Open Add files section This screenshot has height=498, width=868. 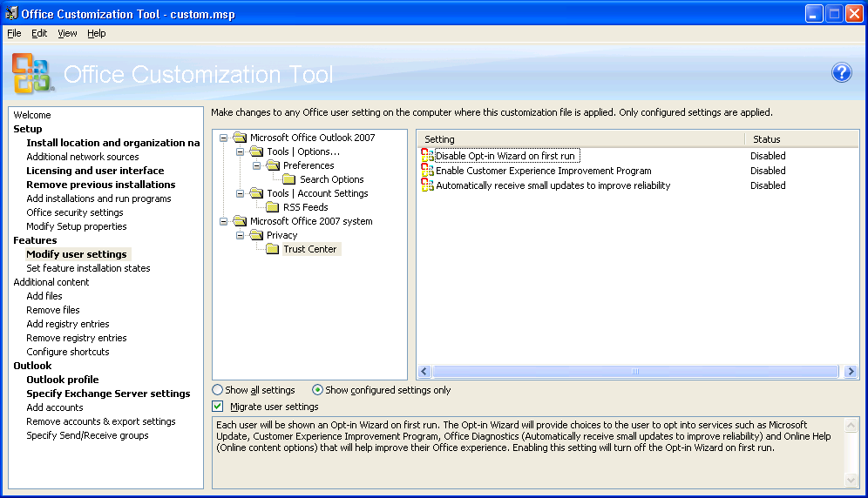click(x=44, y=296)
